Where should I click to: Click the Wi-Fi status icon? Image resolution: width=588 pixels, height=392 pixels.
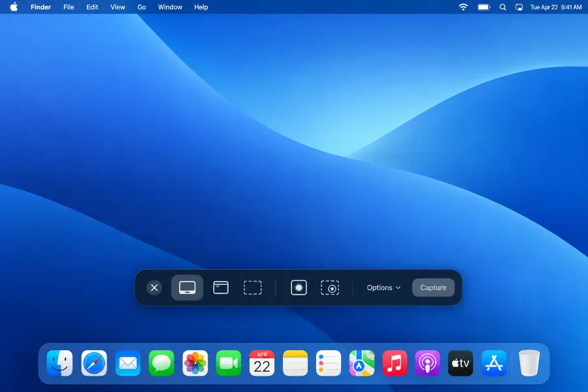click(x=463, y=7)
